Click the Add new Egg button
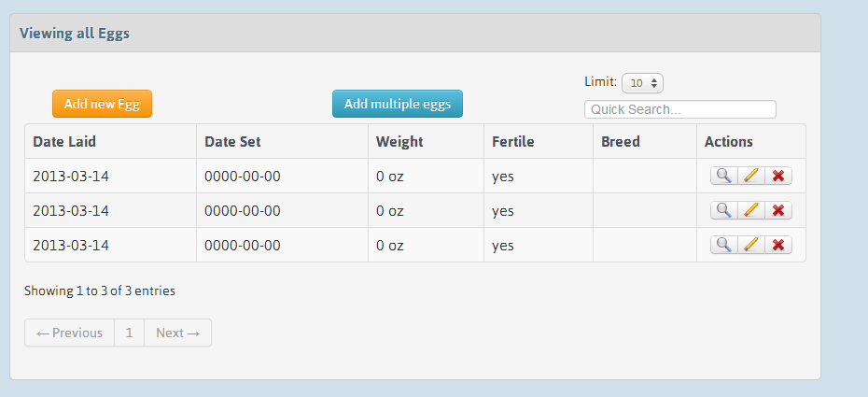Screen dimensions: 868x397 [102, 104]
